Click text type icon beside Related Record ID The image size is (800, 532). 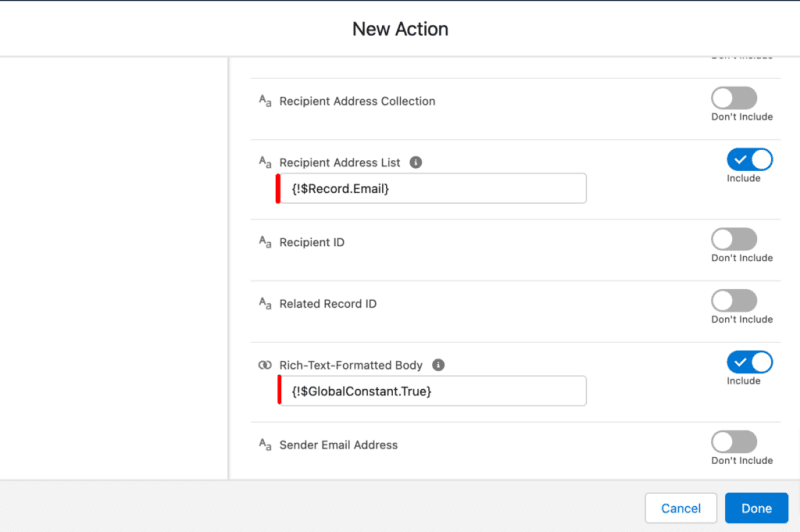(265, 304)
